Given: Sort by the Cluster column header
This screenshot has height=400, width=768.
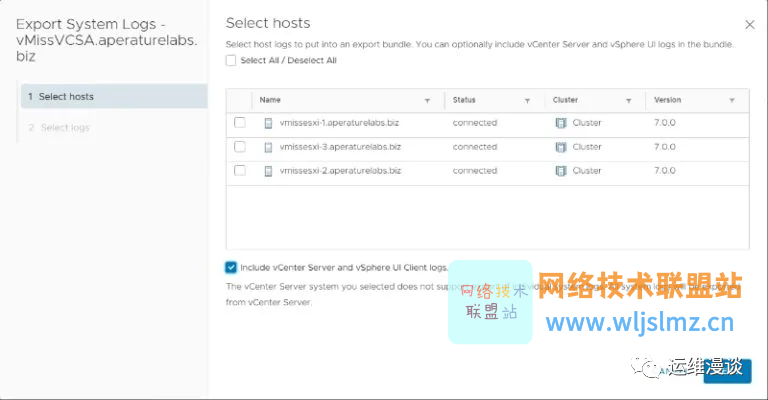Looking at the screenshot, I should (x=565, y=100).
